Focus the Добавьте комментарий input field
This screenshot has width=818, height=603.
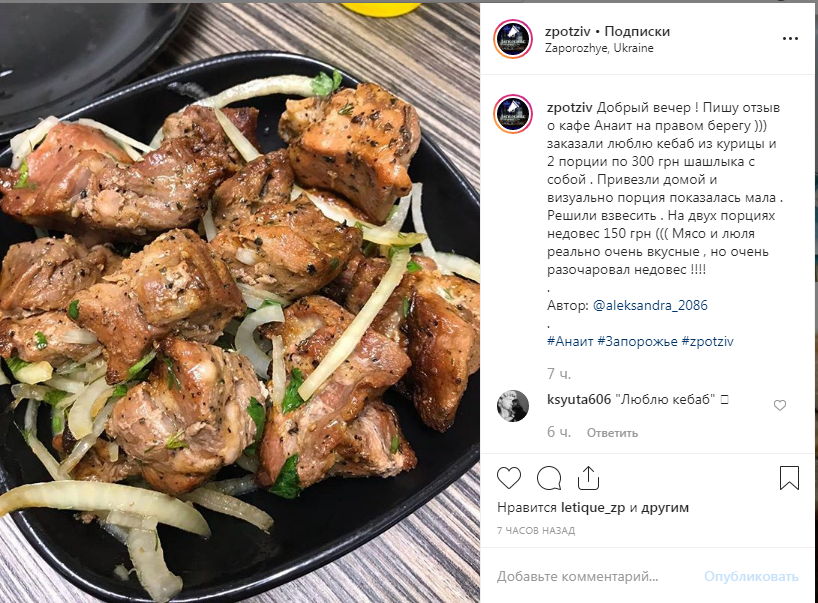pos(595,576)
